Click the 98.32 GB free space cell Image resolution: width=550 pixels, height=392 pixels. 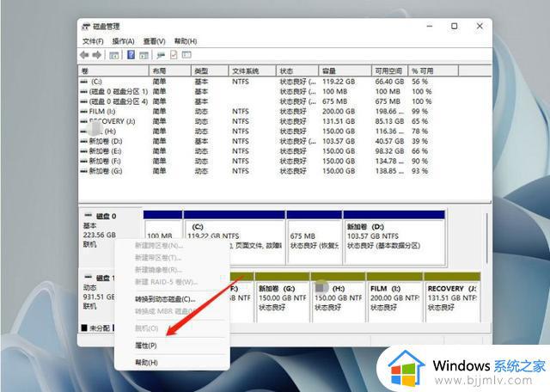click(x=389, y=151)
